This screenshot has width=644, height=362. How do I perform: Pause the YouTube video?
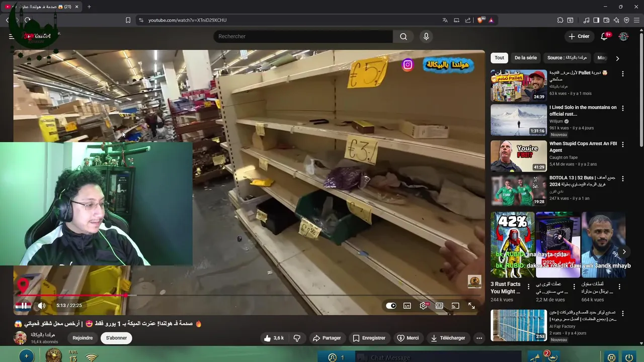[x=24, y=306]
